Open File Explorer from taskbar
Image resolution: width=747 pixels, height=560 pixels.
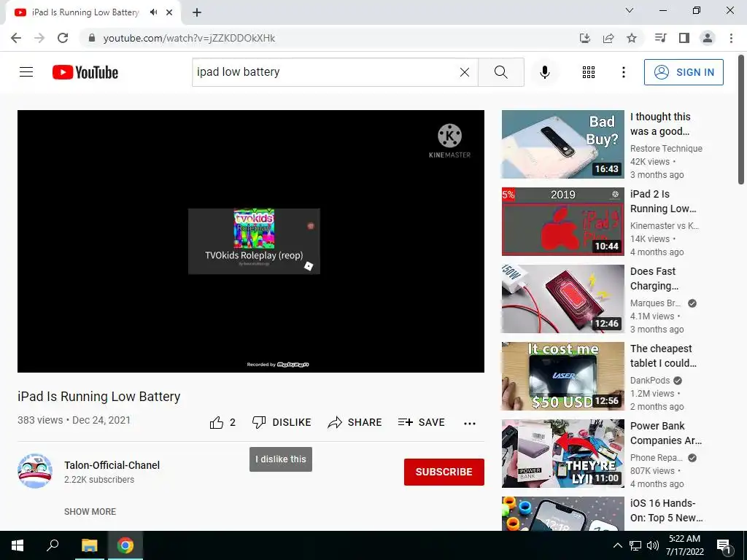tap(89, 545)
